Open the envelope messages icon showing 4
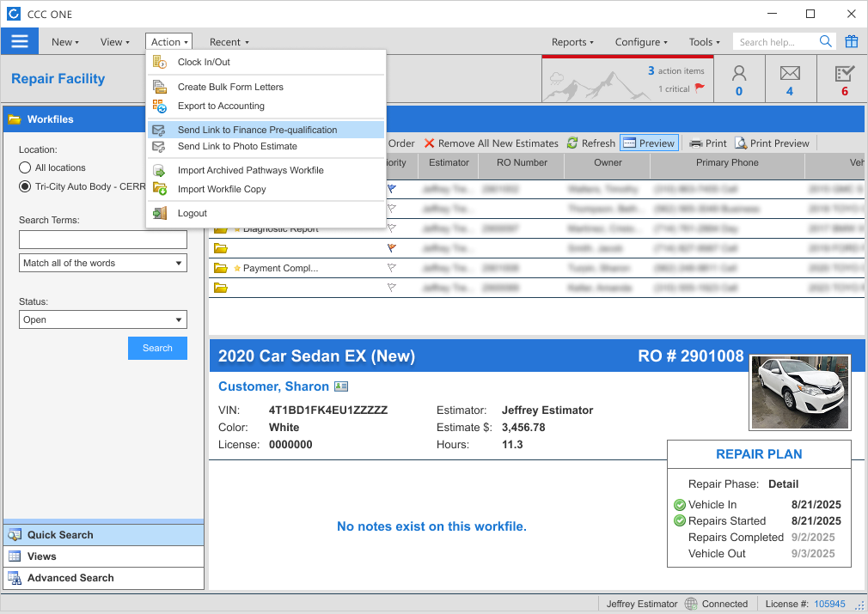This screenshot has width=868, height=614. tap(790, 78)
